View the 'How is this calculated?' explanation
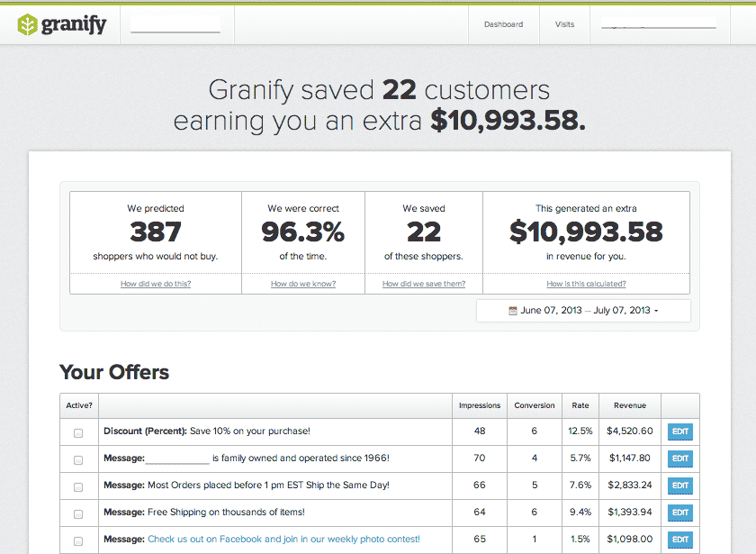This screenshot has height=554, width=756. 586,284
